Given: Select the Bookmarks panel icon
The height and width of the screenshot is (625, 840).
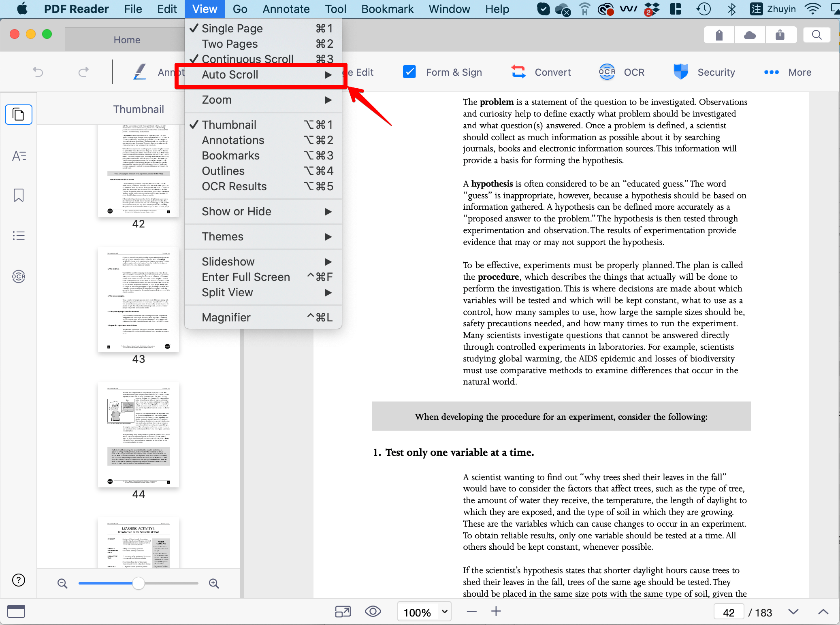Looking at the screenshot, I should (x=19, y=195).
